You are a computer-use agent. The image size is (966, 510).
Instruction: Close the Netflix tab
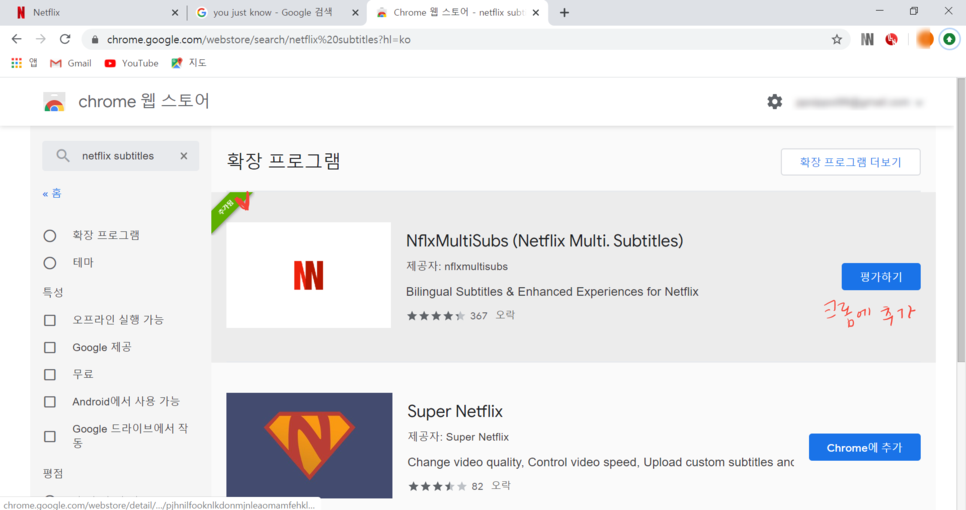tap(174, 12)
